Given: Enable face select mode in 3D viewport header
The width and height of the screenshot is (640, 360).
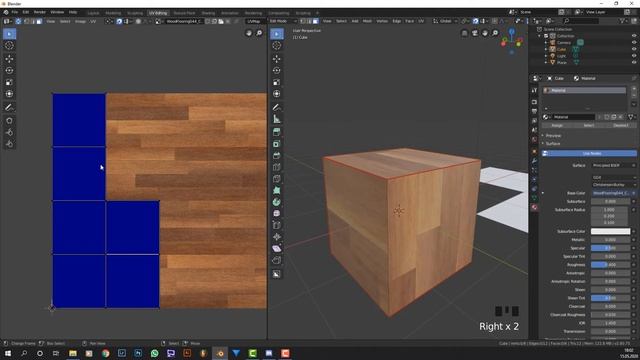Looking at the screenshot, I should tap(316, 21).
